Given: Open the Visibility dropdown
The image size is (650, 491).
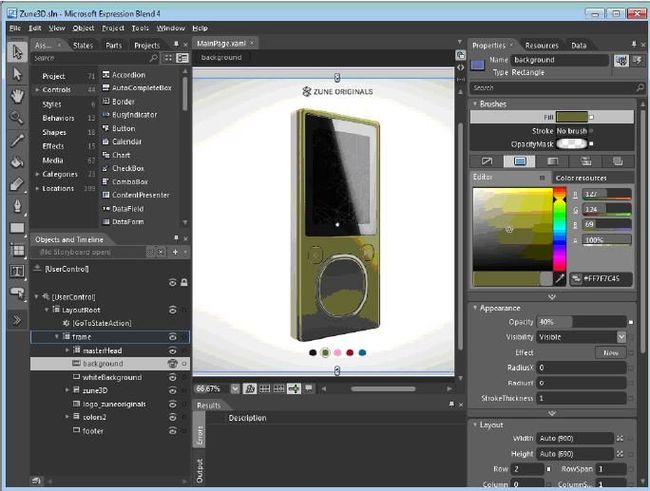Looking at the screenshot, I should click(621, 337).
